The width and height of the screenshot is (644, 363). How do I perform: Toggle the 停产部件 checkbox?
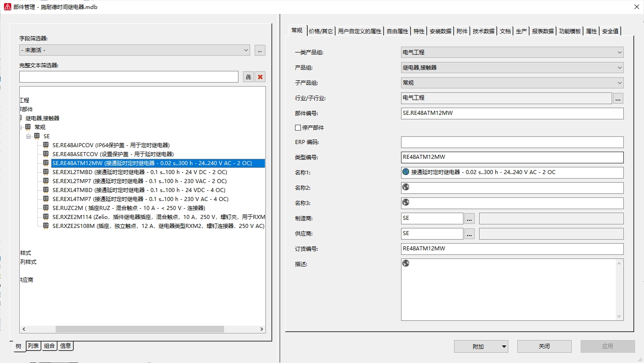(x=298, y=128)
